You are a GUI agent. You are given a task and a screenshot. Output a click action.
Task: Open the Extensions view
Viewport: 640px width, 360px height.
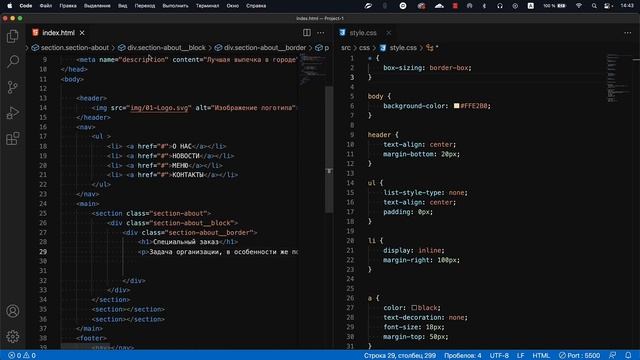(x=13, y=138)
